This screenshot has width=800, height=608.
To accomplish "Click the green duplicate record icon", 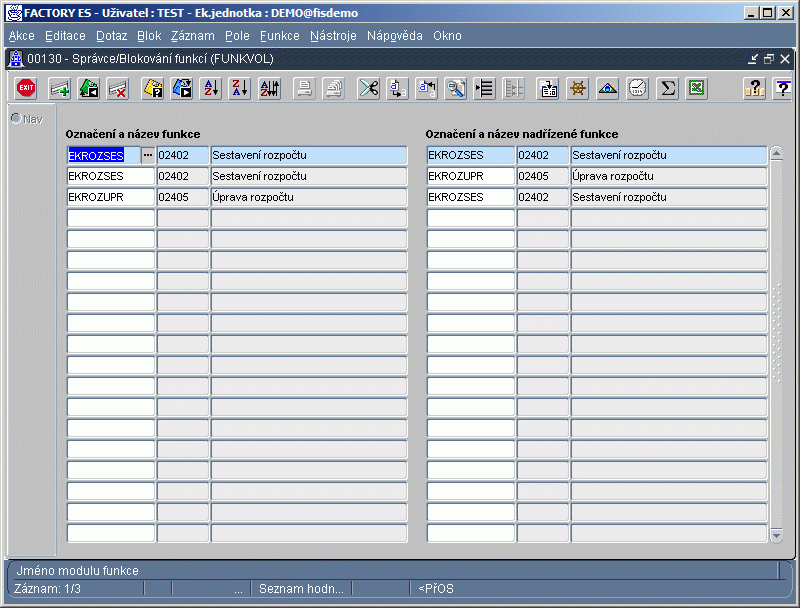I will point(89,88).
